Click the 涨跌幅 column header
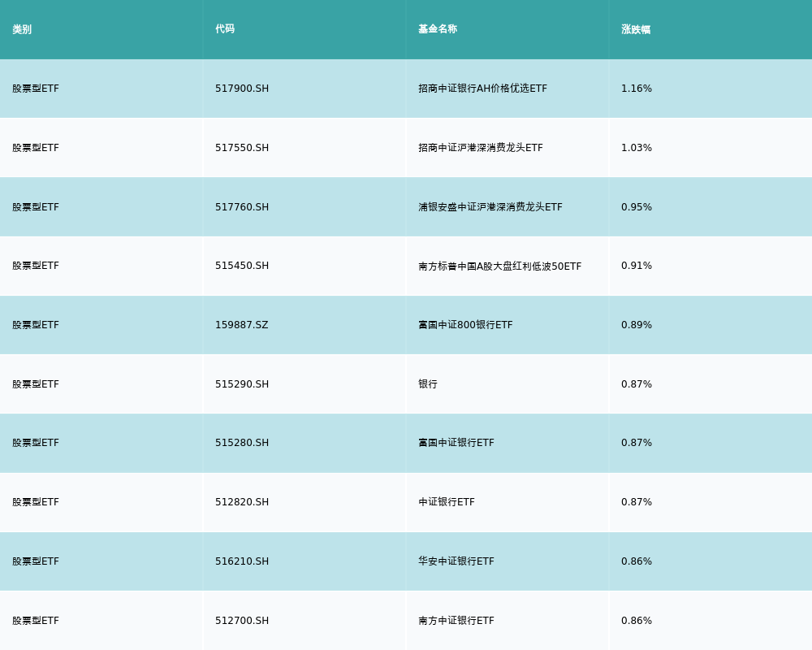The width and height of the screenshot is (812, 650). point(636,29)
